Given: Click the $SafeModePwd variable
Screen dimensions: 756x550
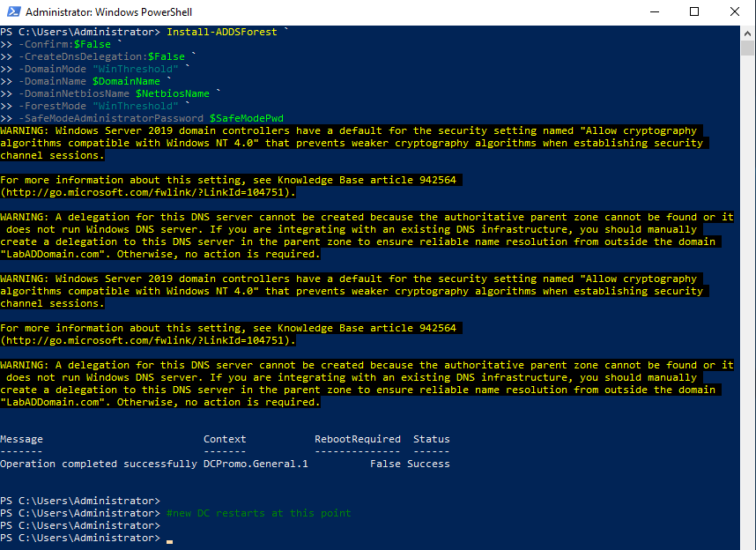Looking at the screenshot, I should click(x=246, y=118).
